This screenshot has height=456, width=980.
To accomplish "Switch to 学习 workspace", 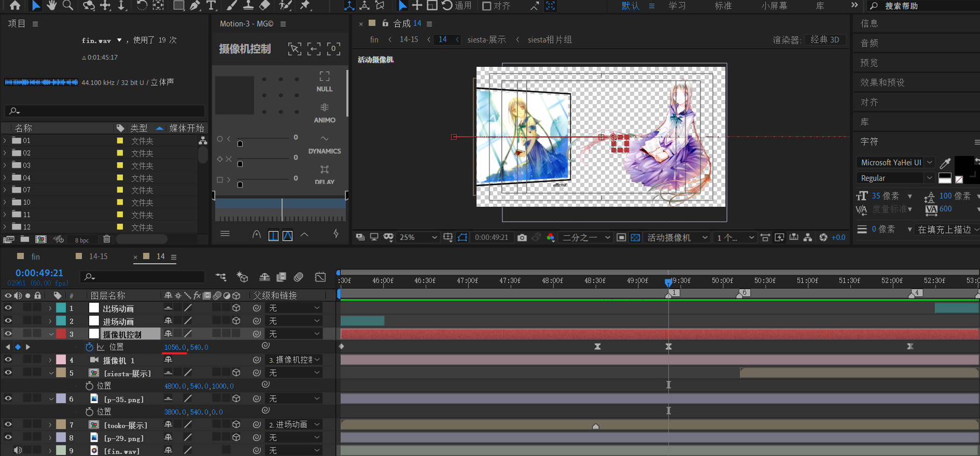I will [x=677, y=6].
